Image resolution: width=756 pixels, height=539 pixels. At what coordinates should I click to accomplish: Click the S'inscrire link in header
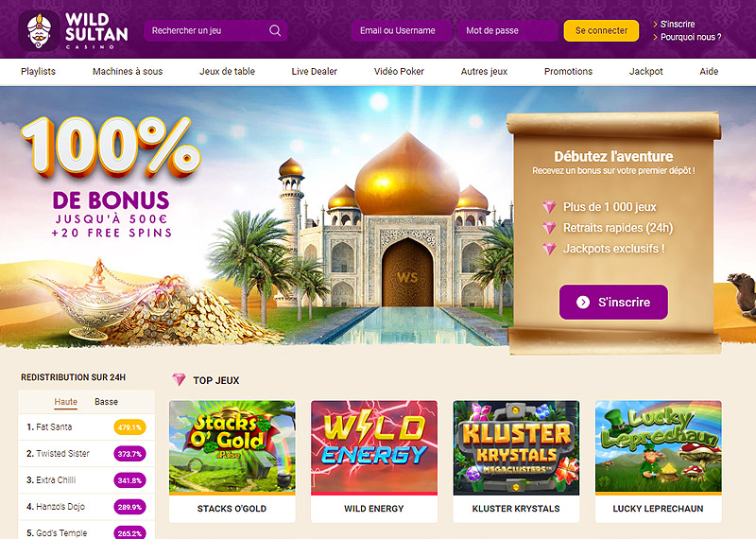coord(678,25)
